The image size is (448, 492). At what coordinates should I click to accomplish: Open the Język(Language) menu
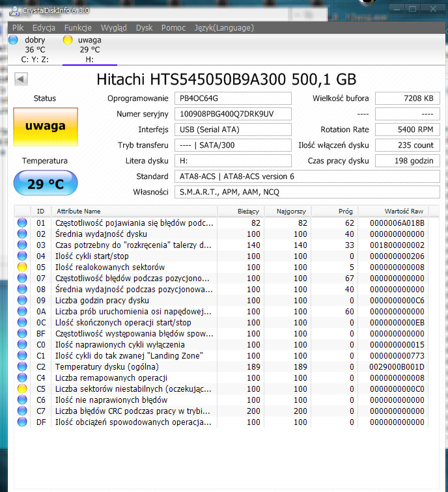coord(224,27)
